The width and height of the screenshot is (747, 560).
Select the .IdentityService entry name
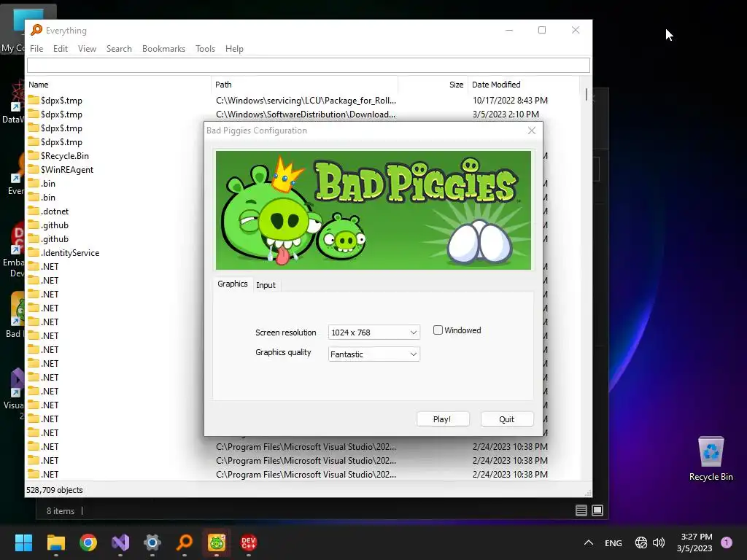[70, 253]
